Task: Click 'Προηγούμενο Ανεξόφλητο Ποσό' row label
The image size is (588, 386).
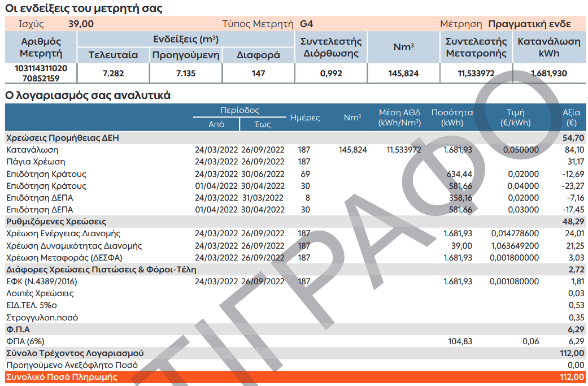Action: coord(72,365)
